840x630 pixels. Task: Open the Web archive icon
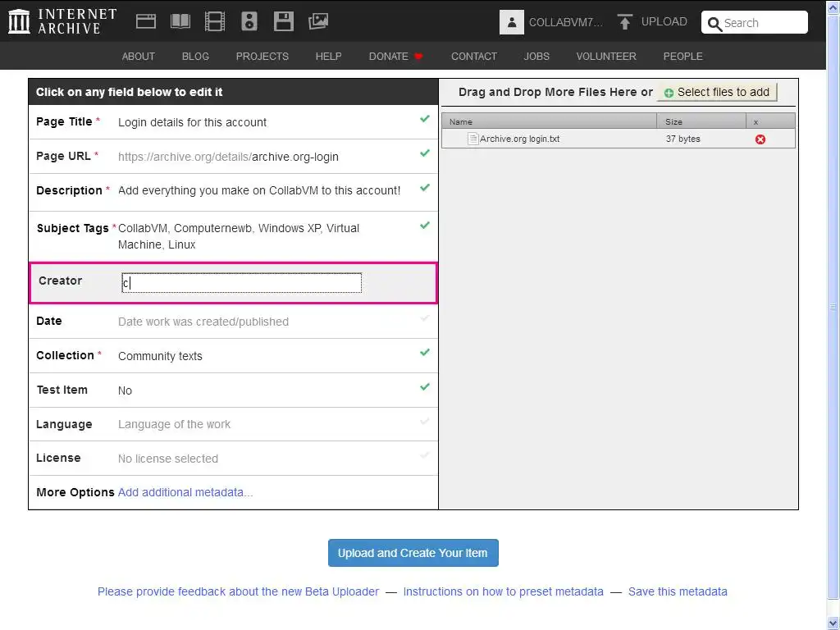[x=146, y=21]
